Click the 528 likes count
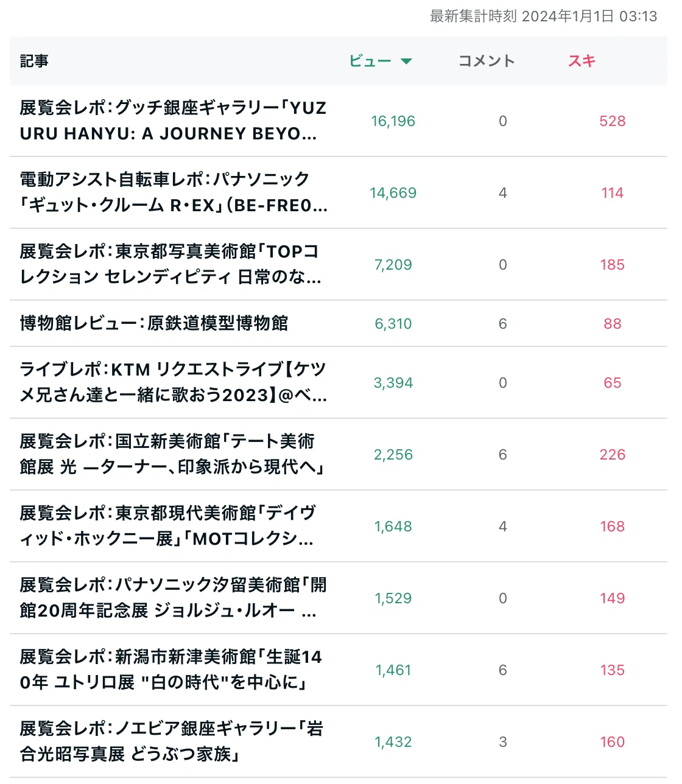Image resolution: width=682 pixels, height=784 pixels. [612, 121]
